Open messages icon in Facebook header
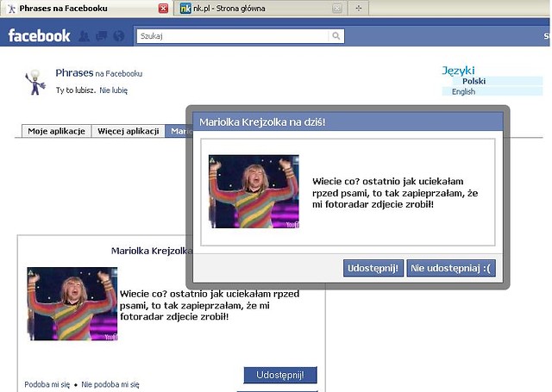The image size is (552, 392). 102,36
